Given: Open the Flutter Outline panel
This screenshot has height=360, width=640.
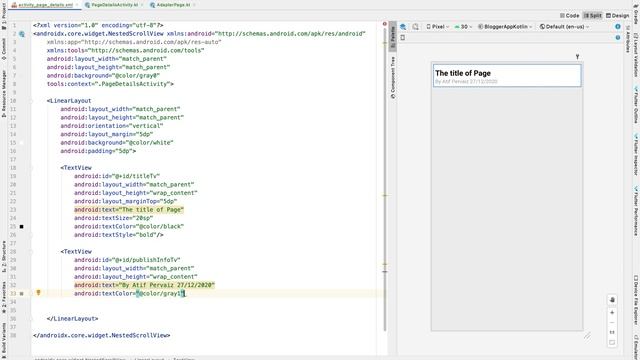Looking at the screenshot, I should (x=636, y=105).
